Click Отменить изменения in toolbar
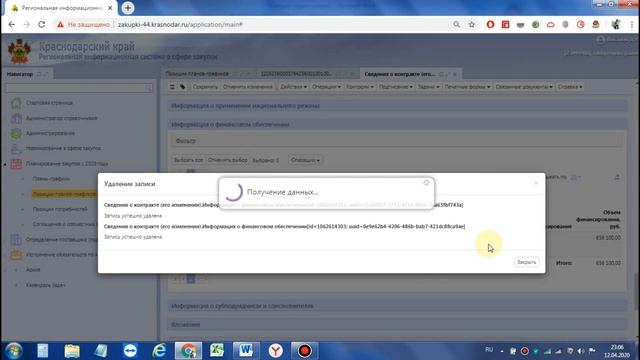Viewport: 640px width, 360px height. [x=247, y=87]
